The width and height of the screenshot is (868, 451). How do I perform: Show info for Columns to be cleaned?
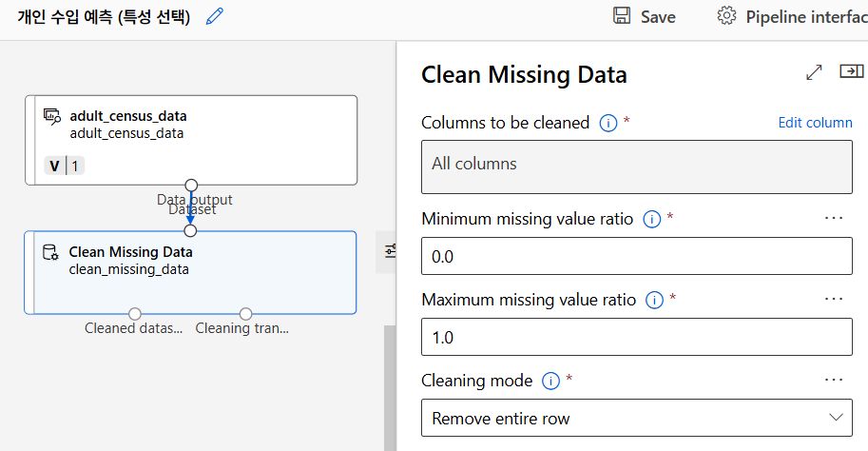point(608,123)
